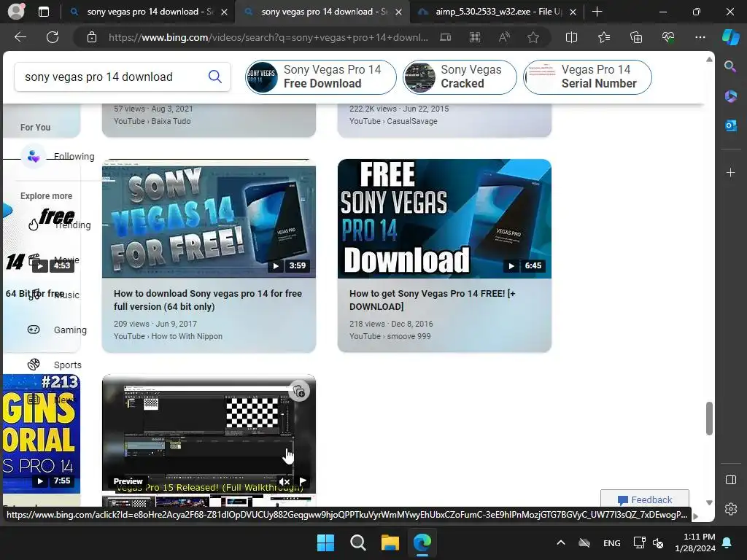Click the Edge taskbar icon

point(422,542)
